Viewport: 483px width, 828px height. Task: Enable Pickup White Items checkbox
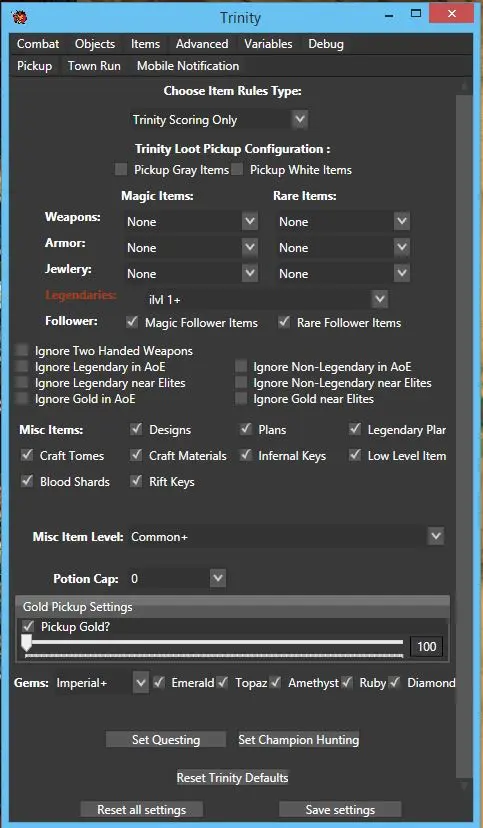237,170
